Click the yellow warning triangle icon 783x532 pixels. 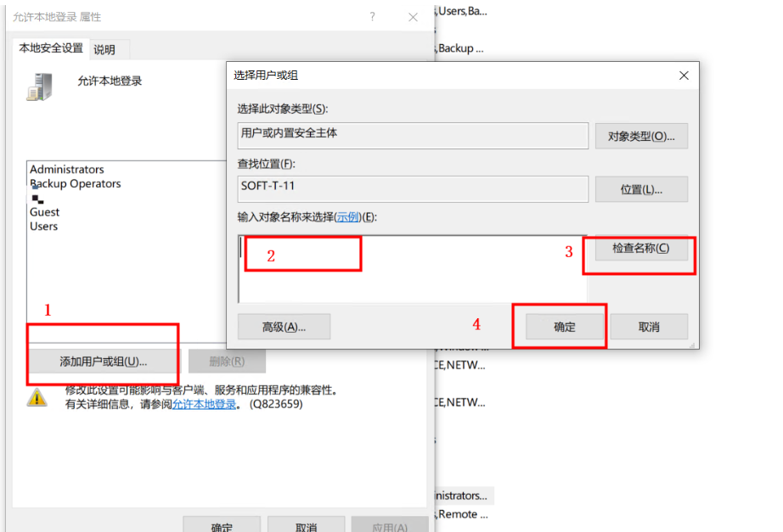[37, 397]
